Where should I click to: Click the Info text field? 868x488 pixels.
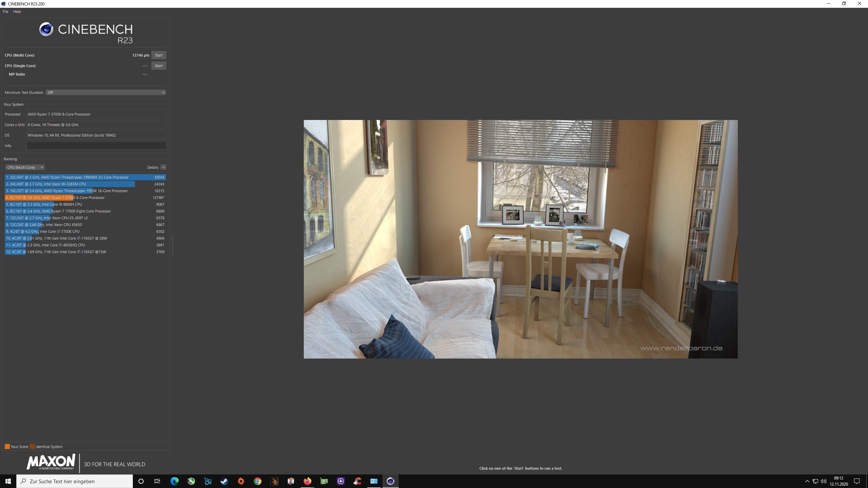coord(96,146)
